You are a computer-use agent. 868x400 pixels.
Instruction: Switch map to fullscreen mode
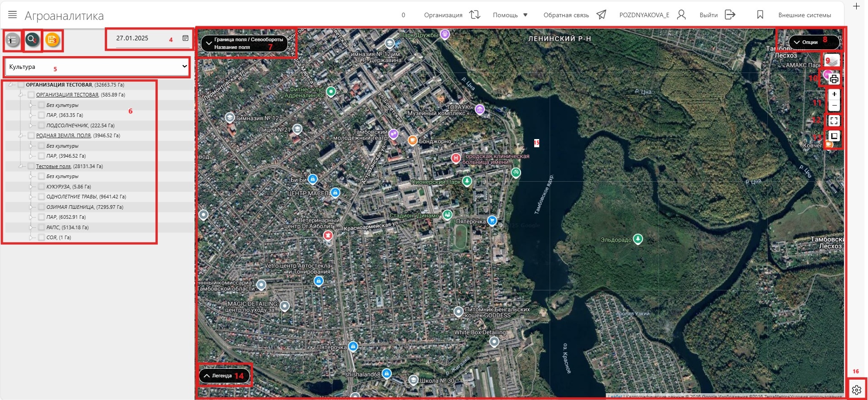pyautogui.click(x=834, y=121)
